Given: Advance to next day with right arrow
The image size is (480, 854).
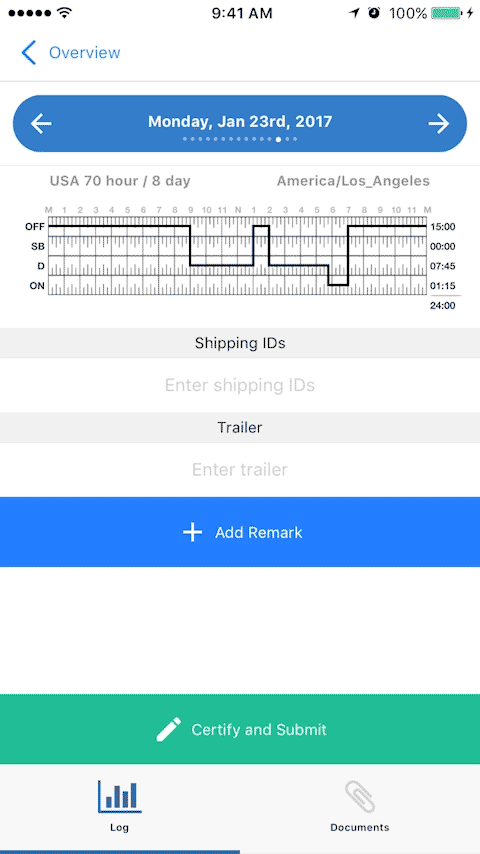Looking at the screenshot, I should 439,124.
